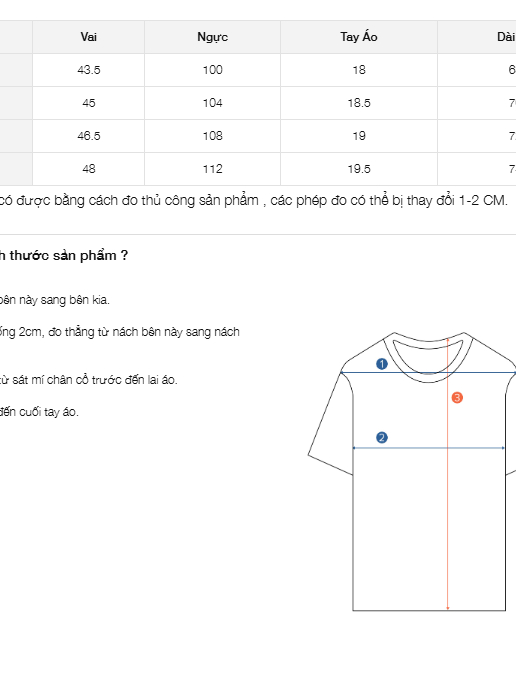Image resolution: width=516 pixels, height=689 pixels.
Task: Click the T-shirt measurement diagram
Action: 412,471
